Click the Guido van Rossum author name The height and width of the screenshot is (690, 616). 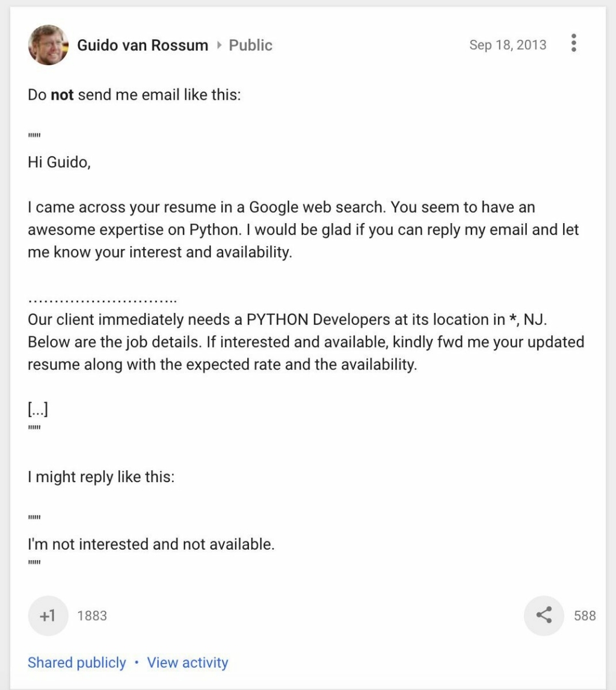tap(143, 45)
